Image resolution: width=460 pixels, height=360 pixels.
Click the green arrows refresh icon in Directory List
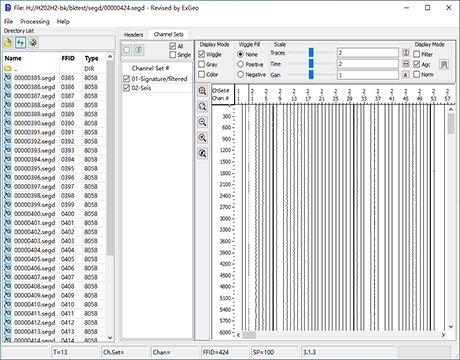[x=21, y=42]
